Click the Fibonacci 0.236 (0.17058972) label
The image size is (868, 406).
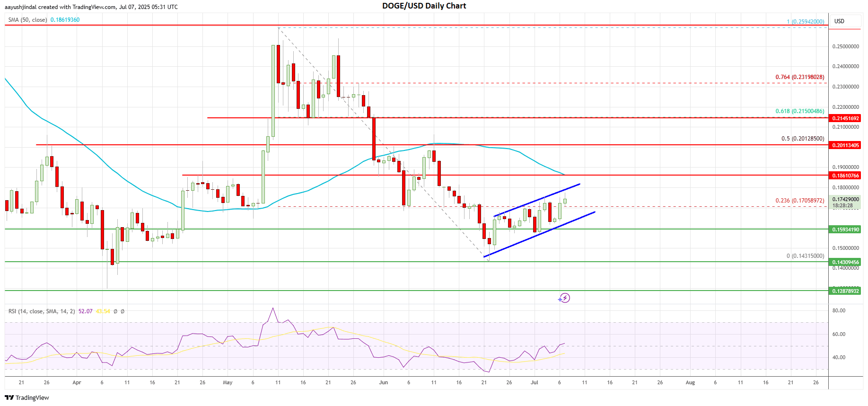(x=800, y=201)
